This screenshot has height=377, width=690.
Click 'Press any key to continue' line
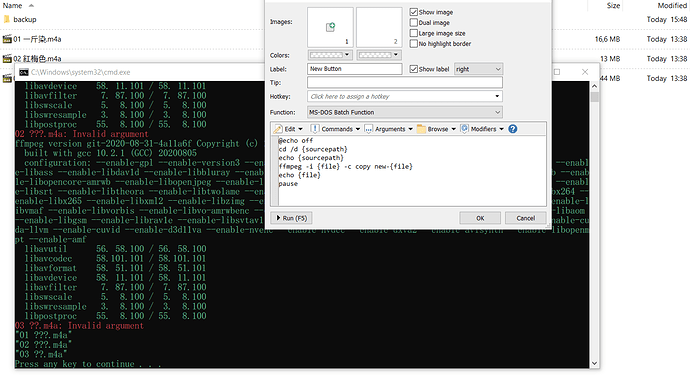click(x=88, y=364)
